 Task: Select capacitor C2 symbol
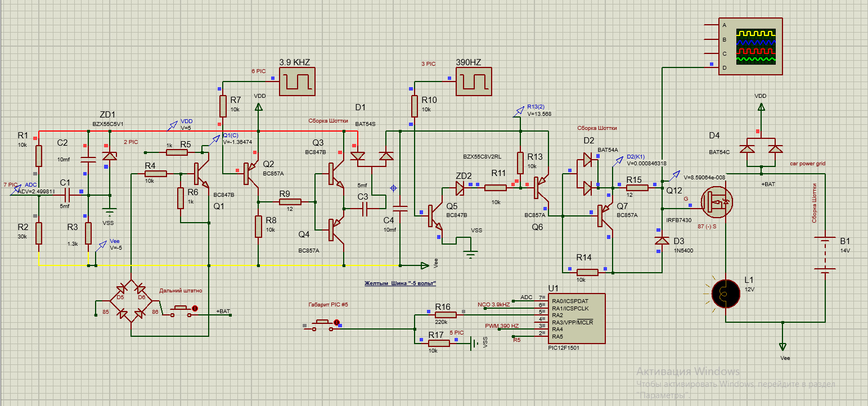coord(88,159)
